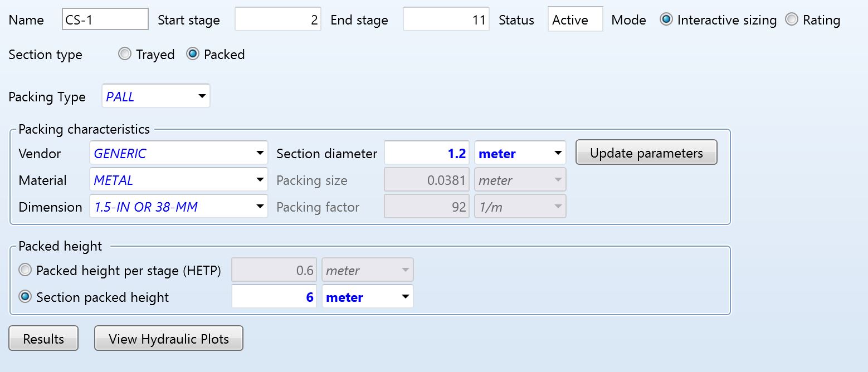Click the Name field CS-1
The height and width of the screenshot is (372, 868).
[105, 20]
